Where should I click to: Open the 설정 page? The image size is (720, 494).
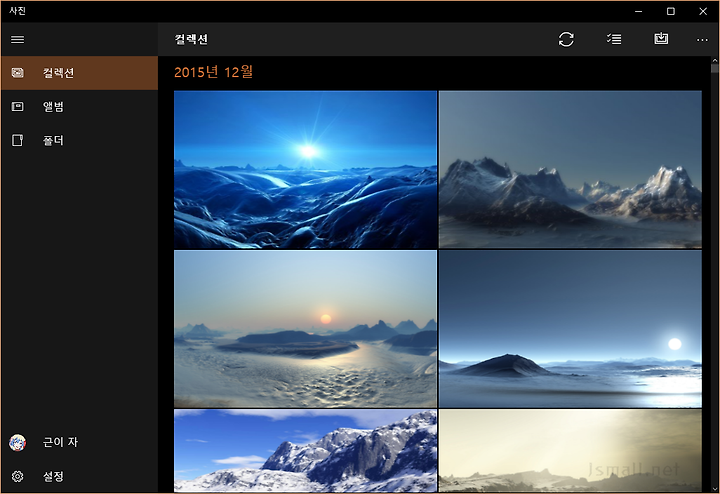click(x=79, y=477)
